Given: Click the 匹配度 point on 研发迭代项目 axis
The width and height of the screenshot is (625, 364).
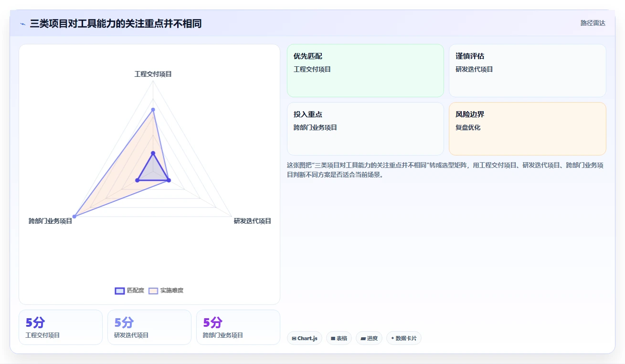Looking at the screenshot, I should point(169,180).
